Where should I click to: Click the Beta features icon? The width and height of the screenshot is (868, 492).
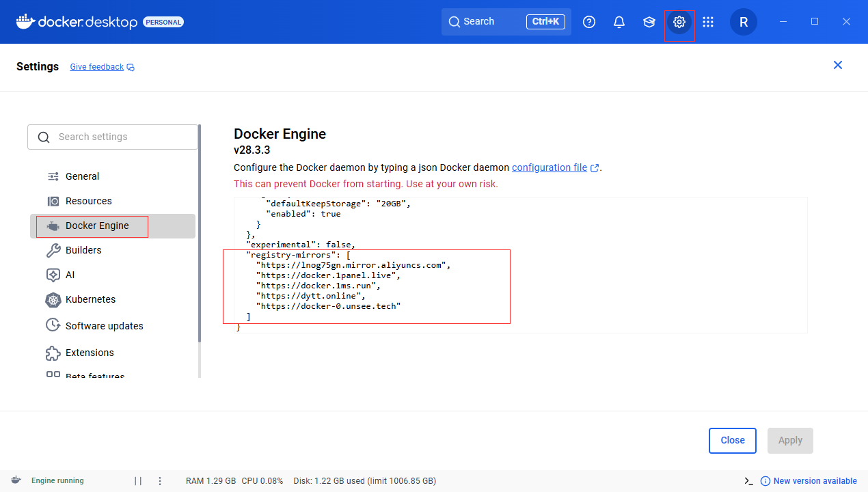pos(53,375)
